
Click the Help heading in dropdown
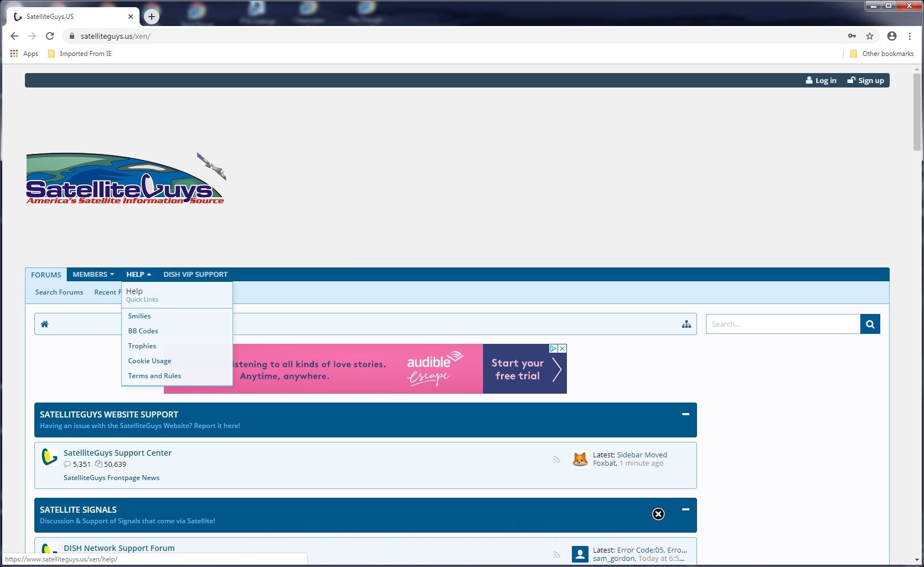134,291
